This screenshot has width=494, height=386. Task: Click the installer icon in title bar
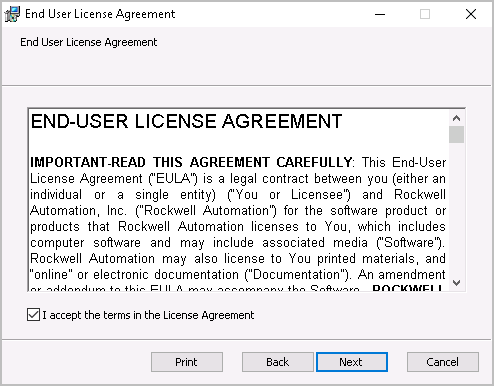[x=12, y=14]
